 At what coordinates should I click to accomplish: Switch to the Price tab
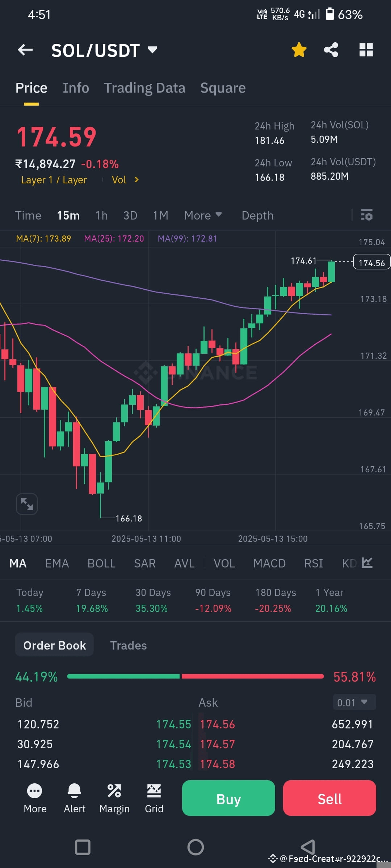(31, 88)
